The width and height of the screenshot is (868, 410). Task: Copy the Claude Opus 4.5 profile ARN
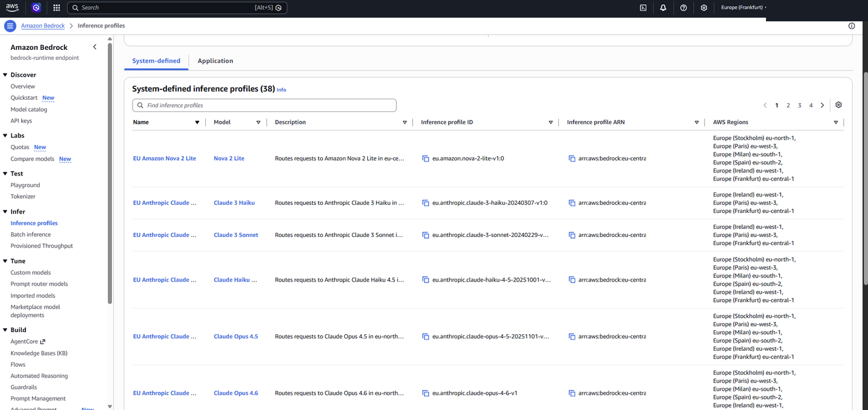coord(572,337)
